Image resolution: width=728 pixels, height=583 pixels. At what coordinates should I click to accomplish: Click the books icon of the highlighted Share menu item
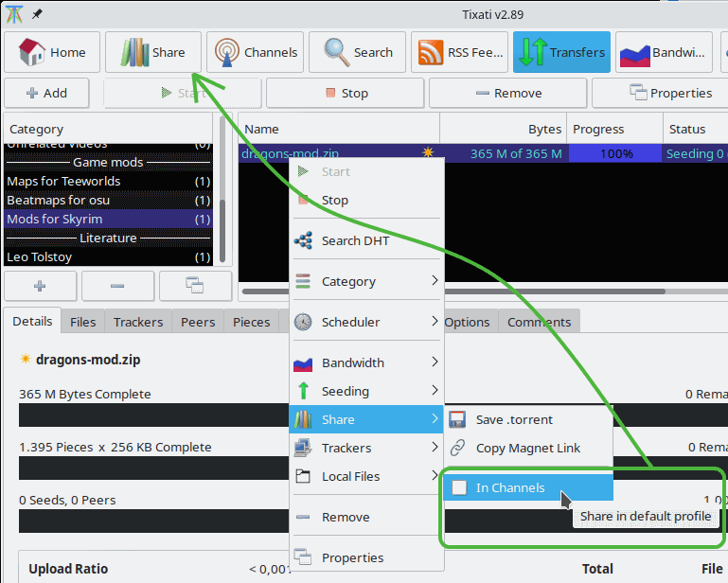(303, 419)
